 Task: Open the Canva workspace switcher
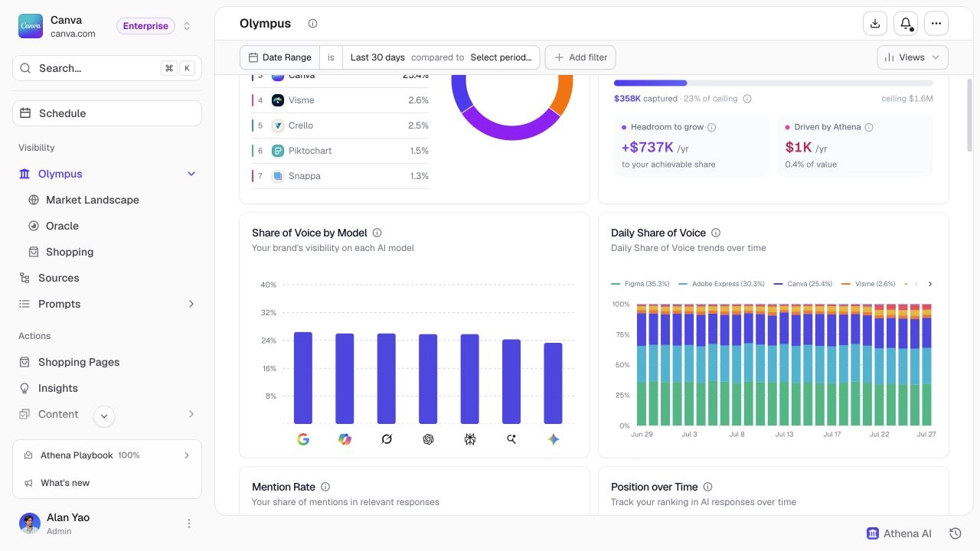tap(107, 27)
